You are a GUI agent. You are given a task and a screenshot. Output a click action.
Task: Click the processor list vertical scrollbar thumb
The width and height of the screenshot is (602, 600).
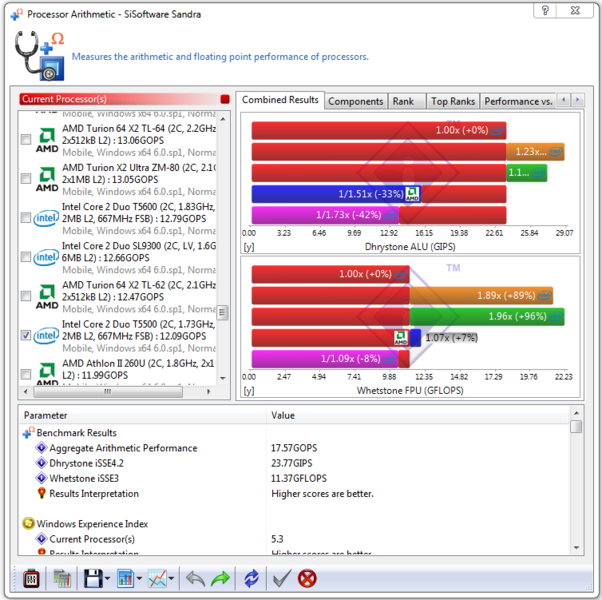pyautogui.click(x=223, y=312)
